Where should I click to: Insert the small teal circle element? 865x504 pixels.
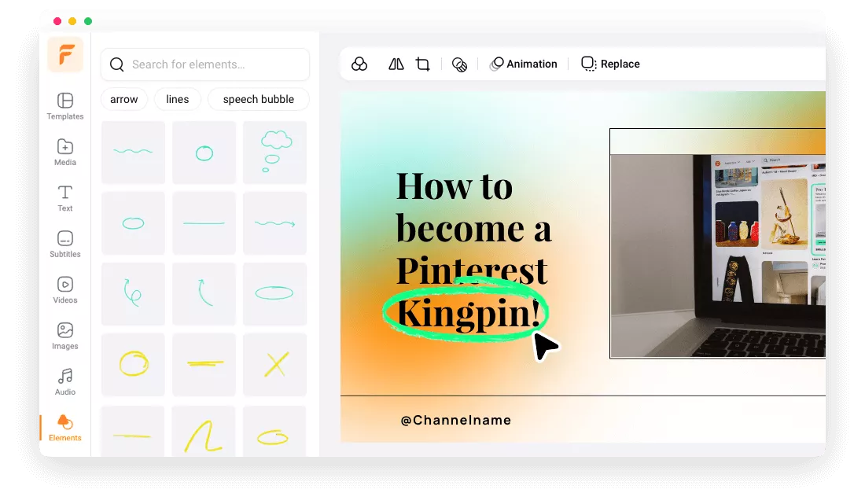pos(204,153)
